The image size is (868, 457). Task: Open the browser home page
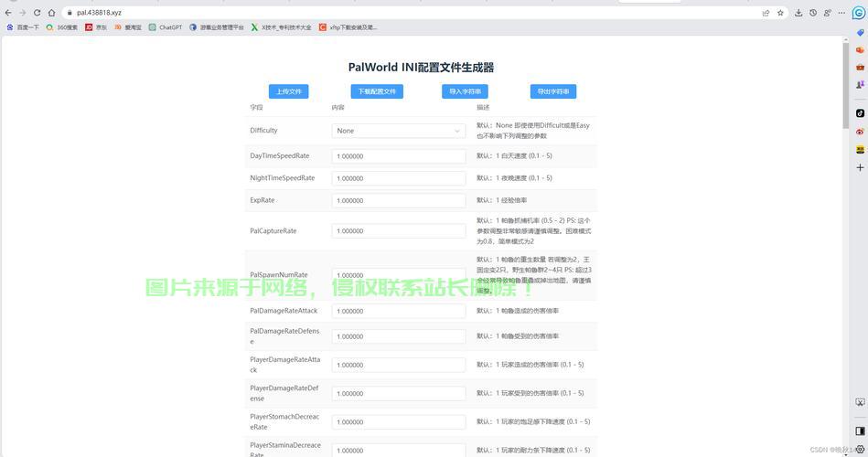click(x=51, y=13)
